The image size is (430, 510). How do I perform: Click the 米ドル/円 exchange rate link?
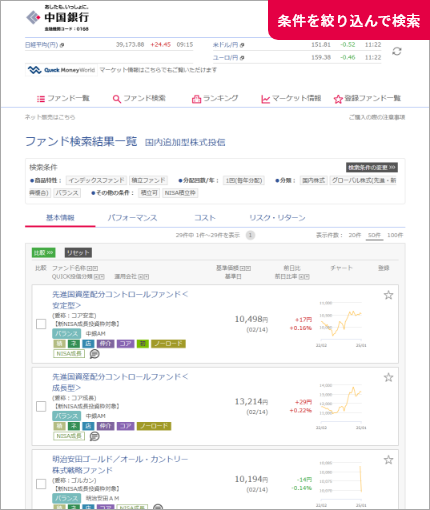[226, 45]
